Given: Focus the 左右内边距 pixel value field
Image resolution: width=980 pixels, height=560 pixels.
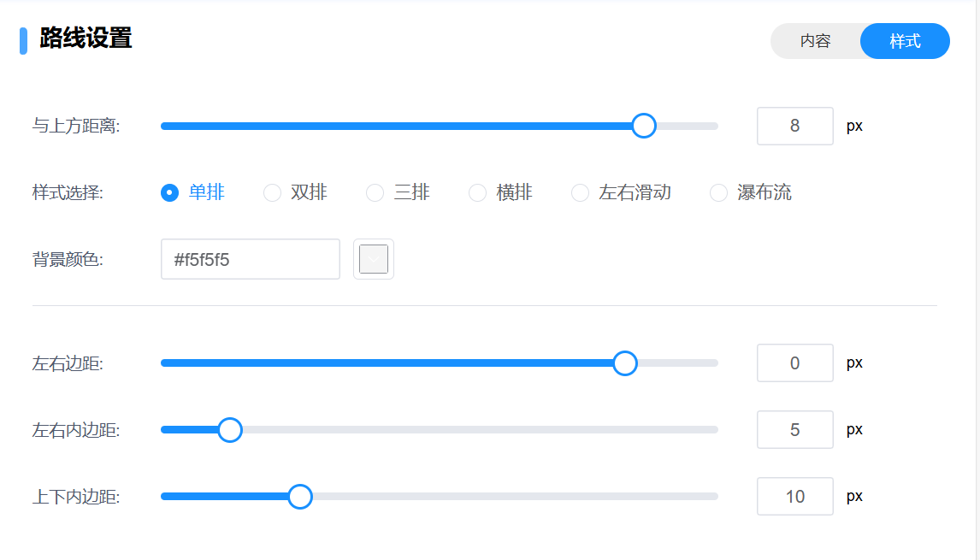Looking at the screenshot, I should tap(794, 430).
